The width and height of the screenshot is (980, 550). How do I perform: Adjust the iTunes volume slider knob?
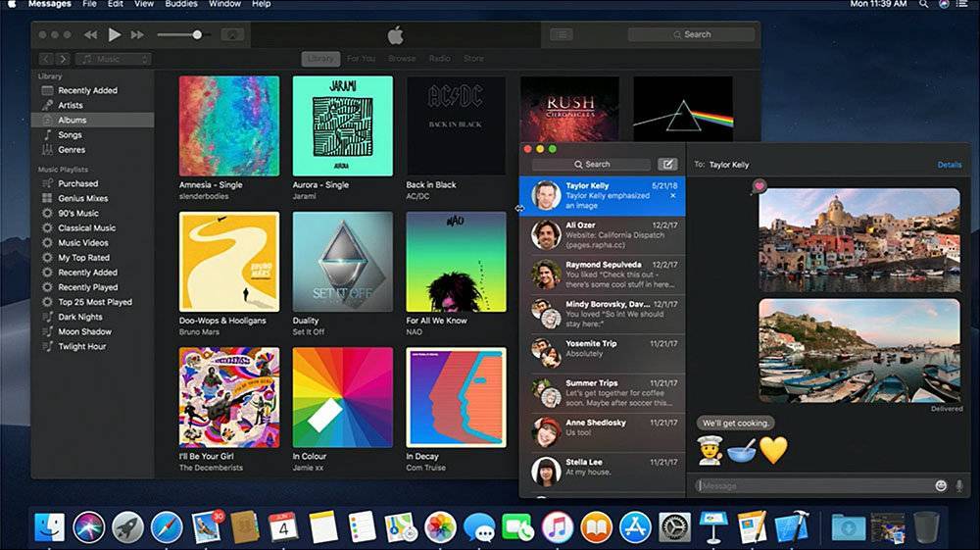(x=197, y=35)
